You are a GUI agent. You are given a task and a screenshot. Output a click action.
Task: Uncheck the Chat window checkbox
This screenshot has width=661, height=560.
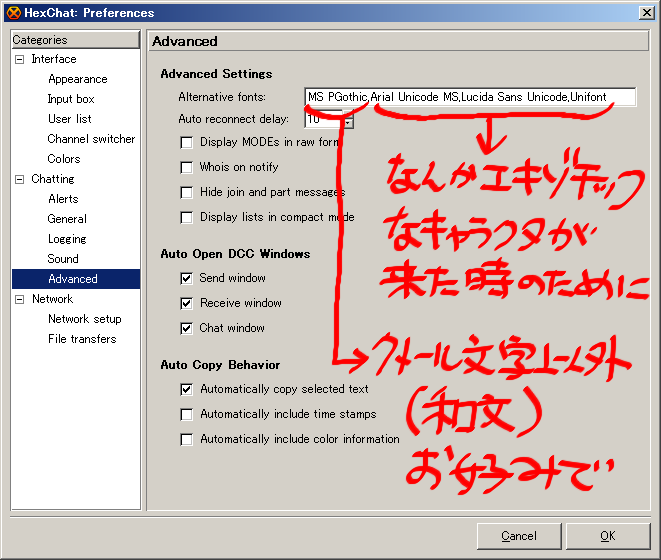point(186,328)
